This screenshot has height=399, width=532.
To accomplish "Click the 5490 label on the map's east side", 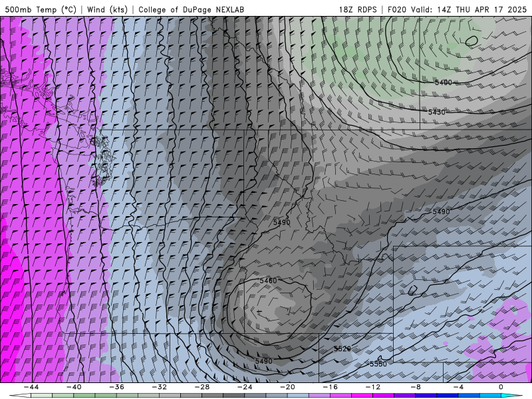I will click(x=441, y=211).
